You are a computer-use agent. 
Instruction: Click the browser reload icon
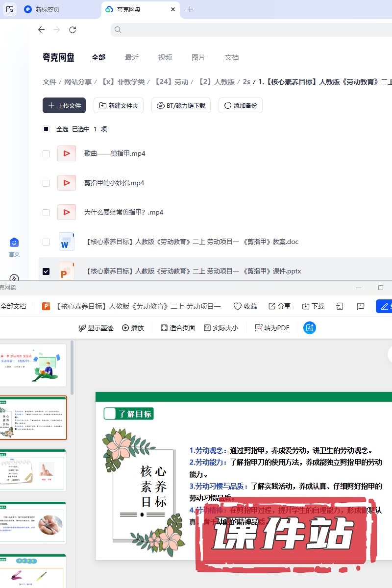coord(73,30)
